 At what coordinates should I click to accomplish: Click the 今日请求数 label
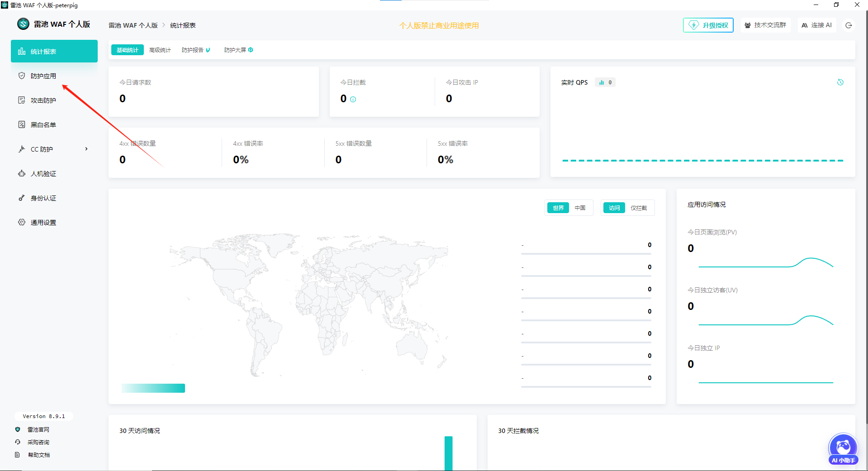click(135, 82)
